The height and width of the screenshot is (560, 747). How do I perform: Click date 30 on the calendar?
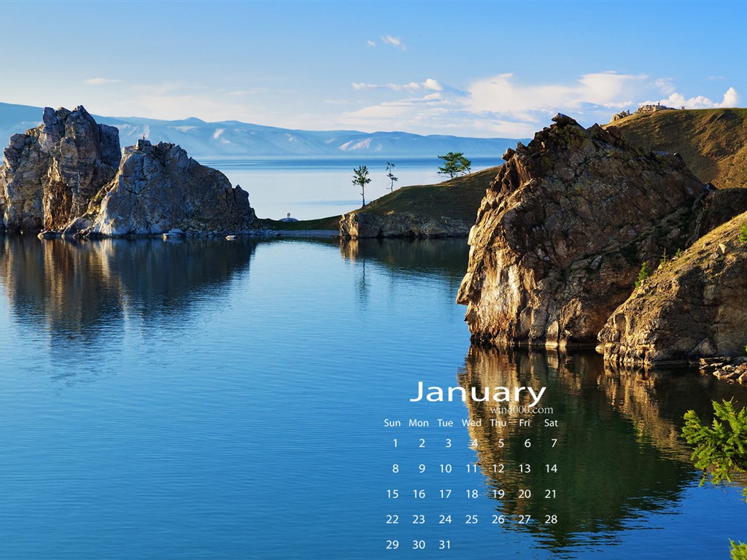[x=419, y=545]
